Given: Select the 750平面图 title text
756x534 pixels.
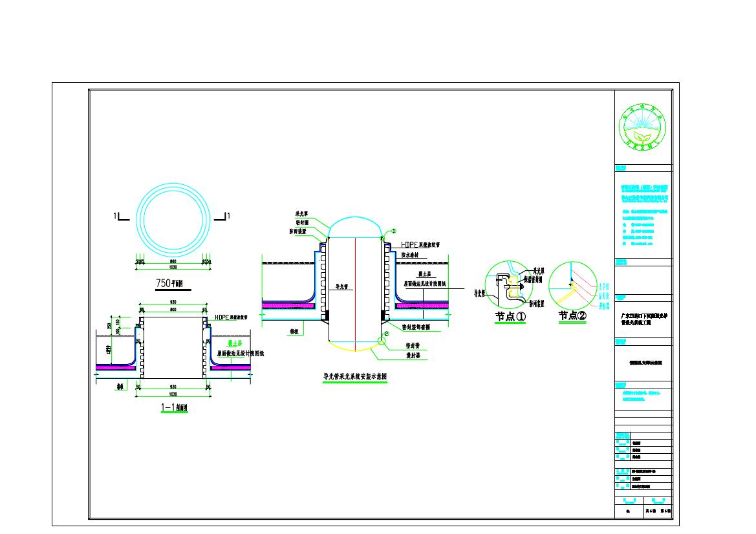Looking at the screenshot, I should pos(172,283).
